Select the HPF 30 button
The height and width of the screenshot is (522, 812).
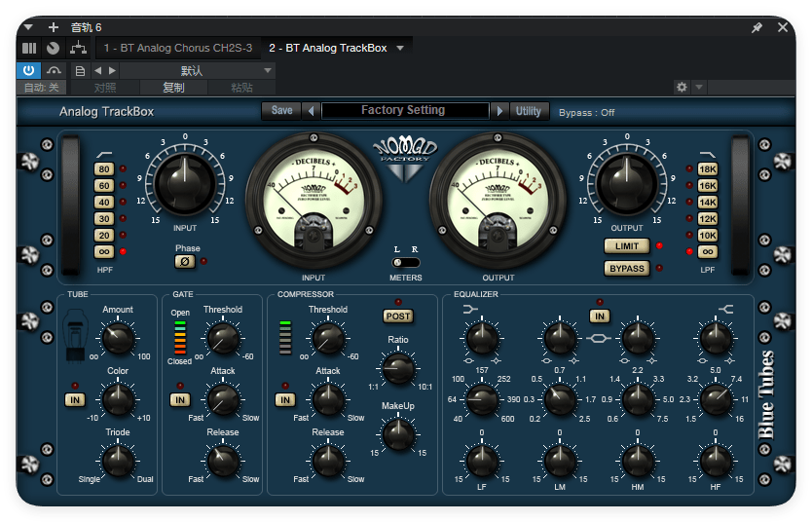104,218
